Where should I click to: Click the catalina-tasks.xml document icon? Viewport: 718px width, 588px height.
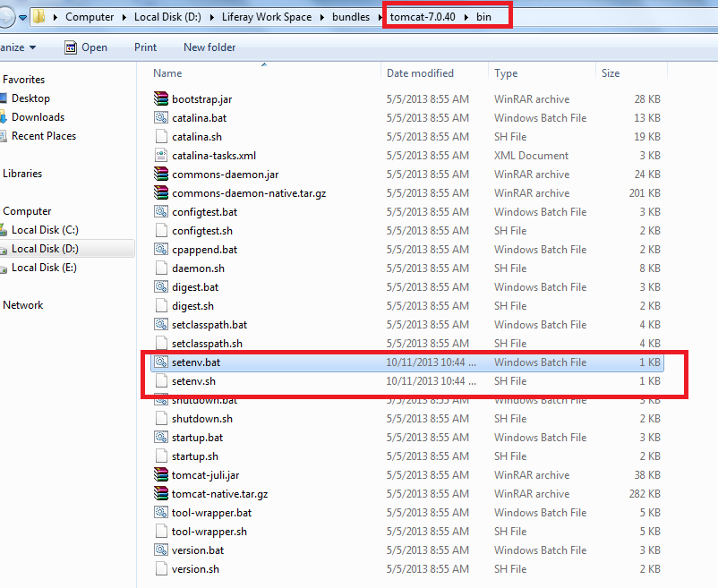coord(161,155)
